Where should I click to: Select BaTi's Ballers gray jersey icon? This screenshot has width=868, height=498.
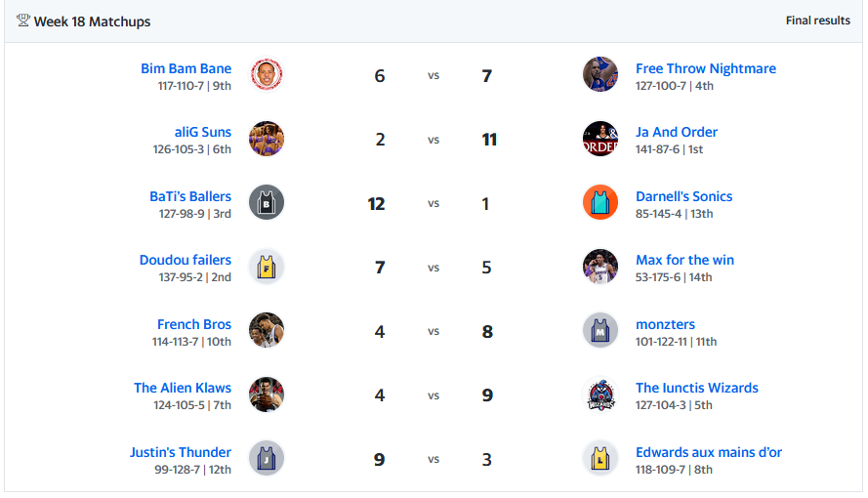pos(267,202)
